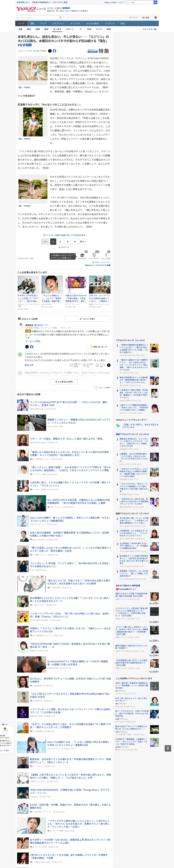Click the マイページ link

pos(133,18)
